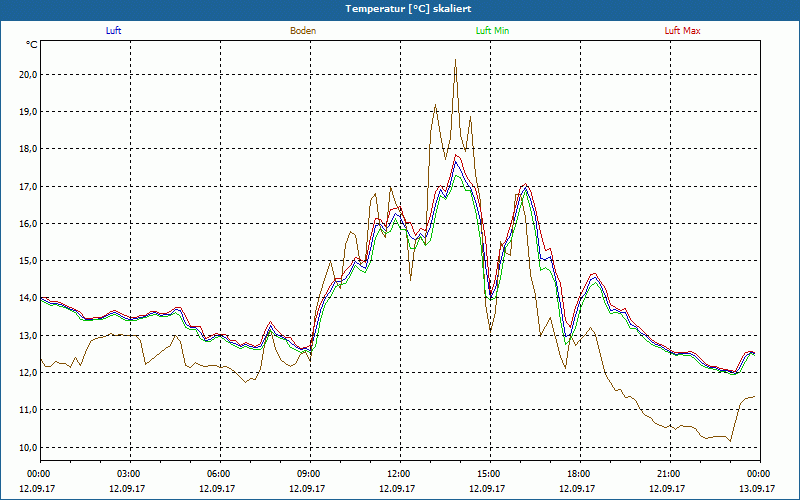Click the 20,0 y-axis value

point(30,74)
